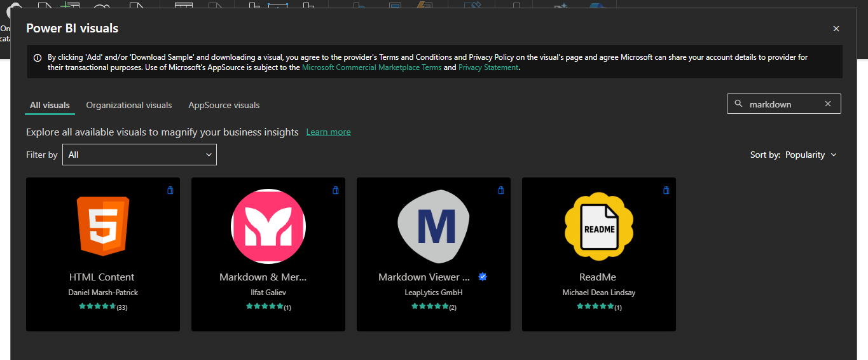The width and height of the screenshot is (868, 360).
Task: Switch to AppSource visuals tab
Action: [x=224, y=105]
